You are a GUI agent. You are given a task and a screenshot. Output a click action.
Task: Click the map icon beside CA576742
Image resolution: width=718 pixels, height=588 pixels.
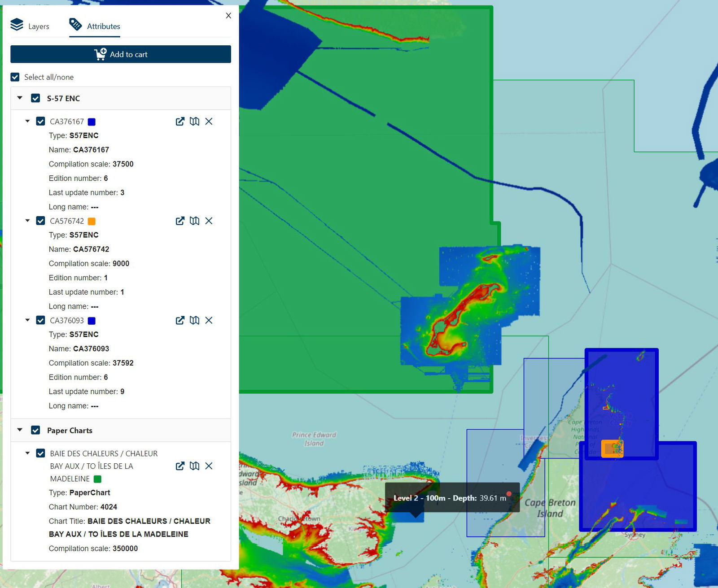tap(195, 221)
